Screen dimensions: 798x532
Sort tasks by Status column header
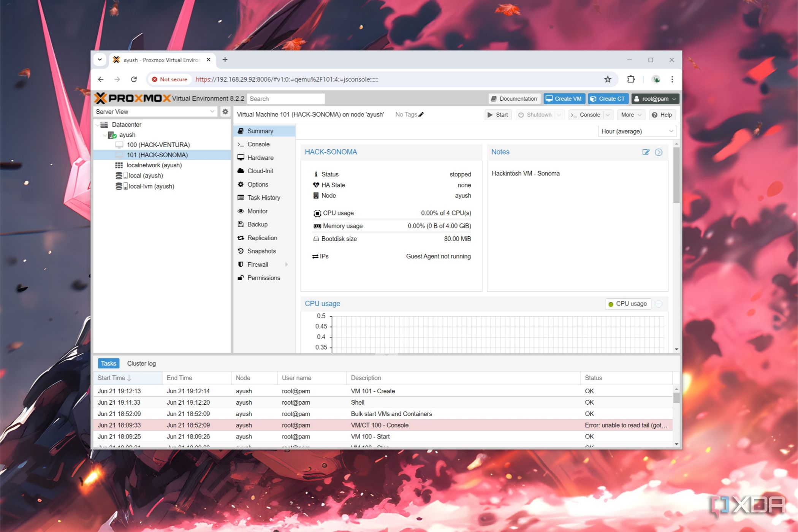pyautogui.click(x=626, y=378)
